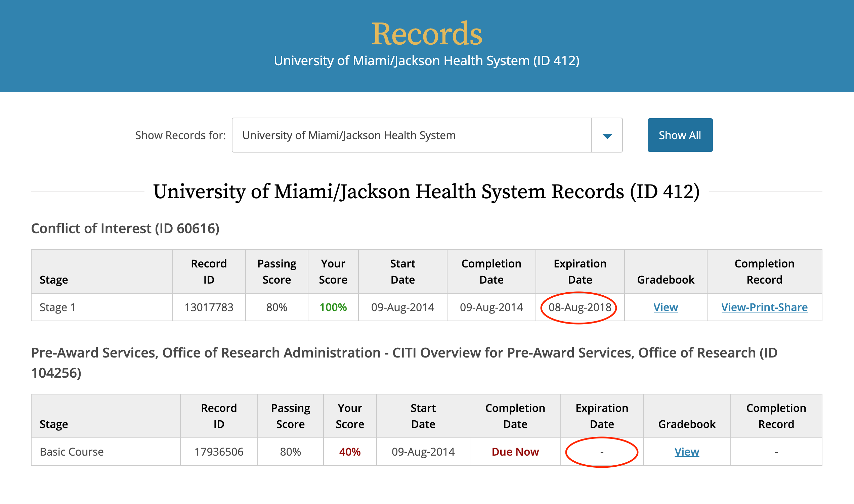Screen dimensions: 854x504
Task: Open the View-Print-Share completion record link
Action: click(x=764, y=307)
